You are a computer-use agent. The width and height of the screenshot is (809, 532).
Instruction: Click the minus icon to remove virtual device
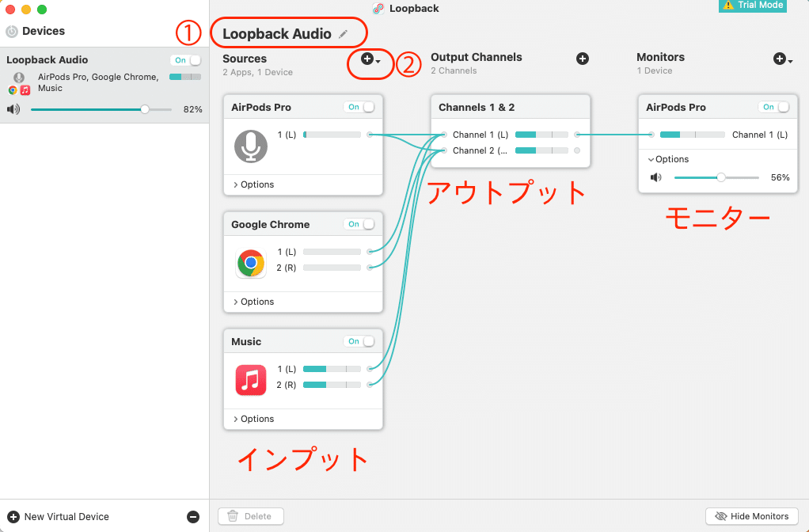click(193, 516)
